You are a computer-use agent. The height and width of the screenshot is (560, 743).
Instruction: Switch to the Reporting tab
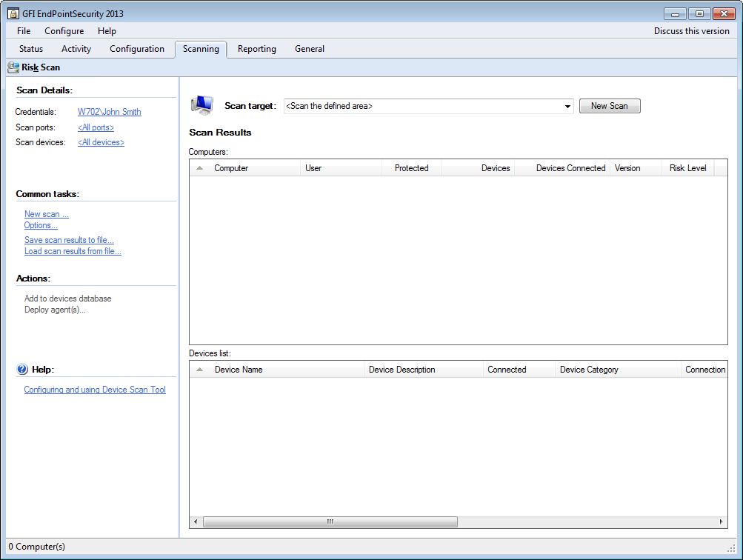click(256, 49)
